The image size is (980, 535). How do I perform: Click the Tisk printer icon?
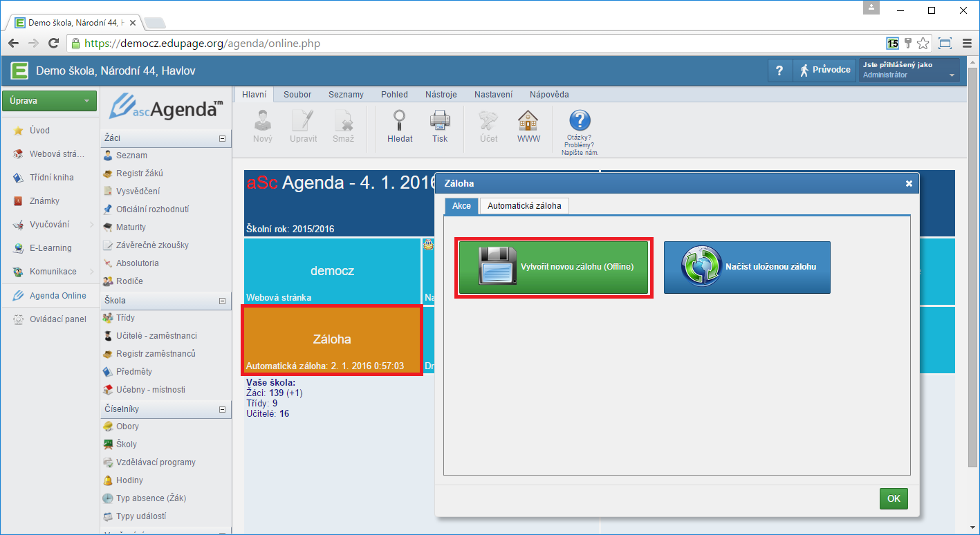(x=440, y=126)
